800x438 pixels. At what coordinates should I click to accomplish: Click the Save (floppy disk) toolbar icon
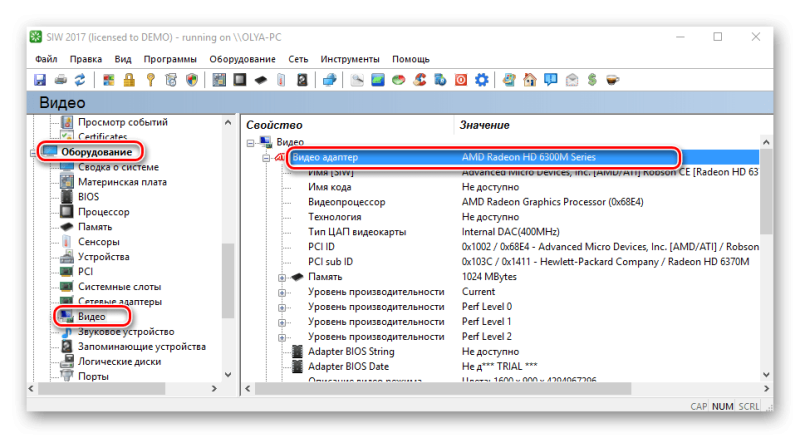[x=40, y=79]
